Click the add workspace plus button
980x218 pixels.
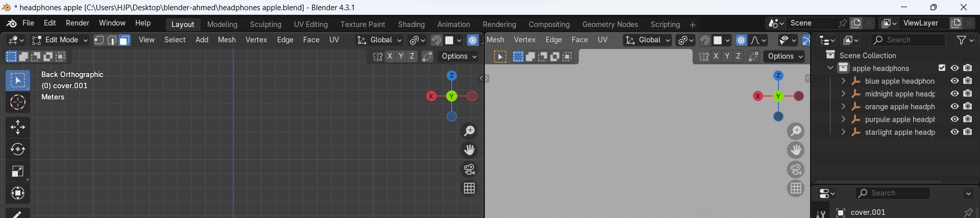(x=693, y=25)
